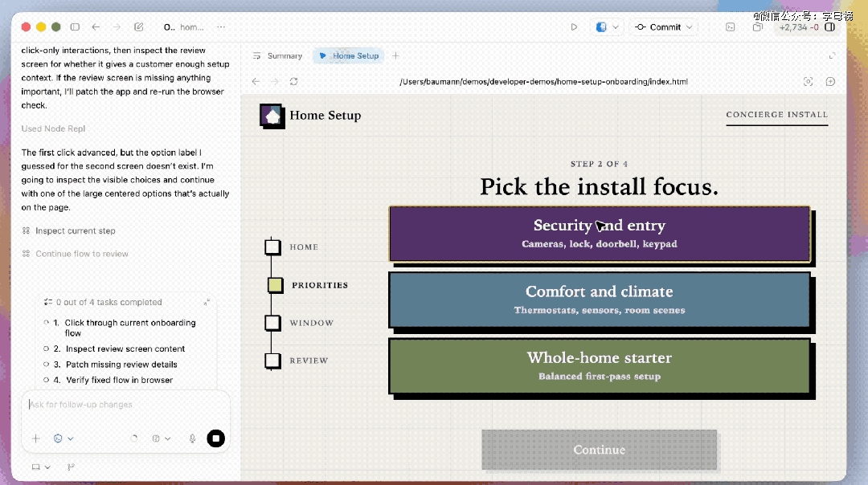Screen dimensions: 868x485
Task: Click the new chat compose icon
Action: point(139,26)
